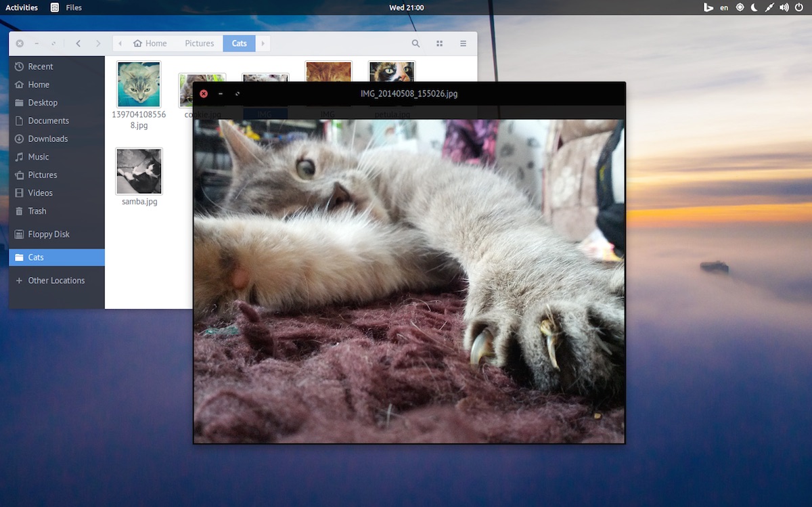Open the en keyboard layout menu

(724, 7)
